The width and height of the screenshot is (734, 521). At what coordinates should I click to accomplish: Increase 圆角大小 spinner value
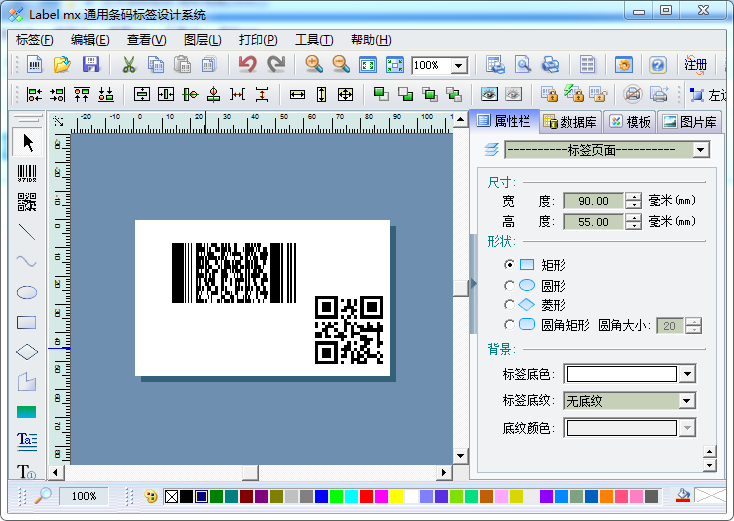(693, 321)
